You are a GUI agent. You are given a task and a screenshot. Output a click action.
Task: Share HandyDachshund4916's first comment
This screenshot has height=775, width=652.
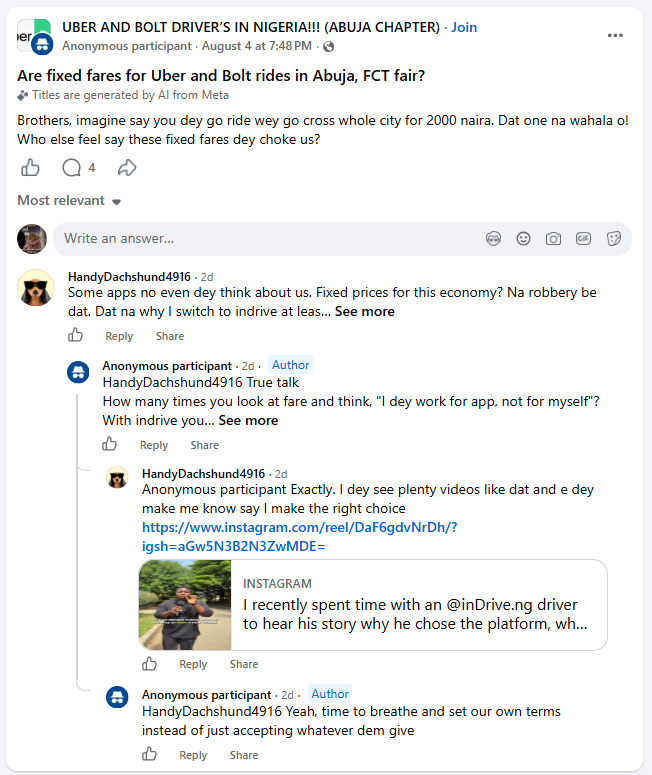pos(170,336)
